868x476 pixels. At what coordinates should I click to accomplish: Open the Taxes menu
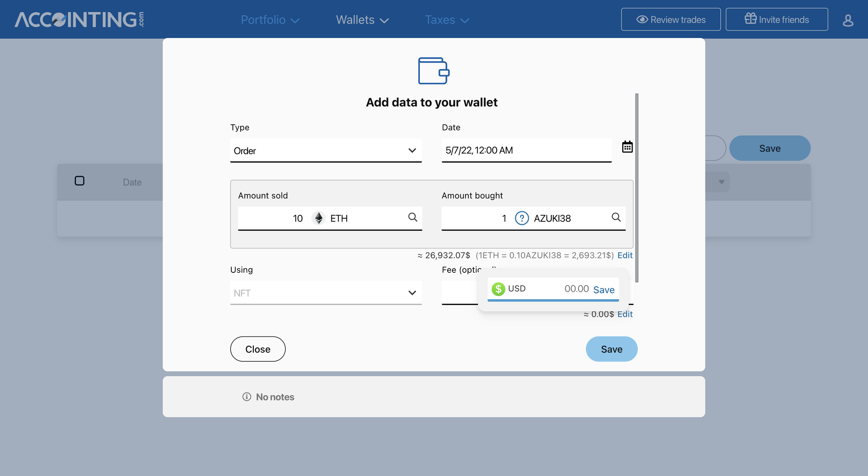tap(447, 20)
